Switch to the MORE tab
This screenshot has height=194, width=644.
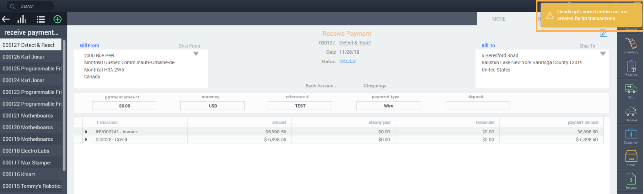click(x=498, y=19)
